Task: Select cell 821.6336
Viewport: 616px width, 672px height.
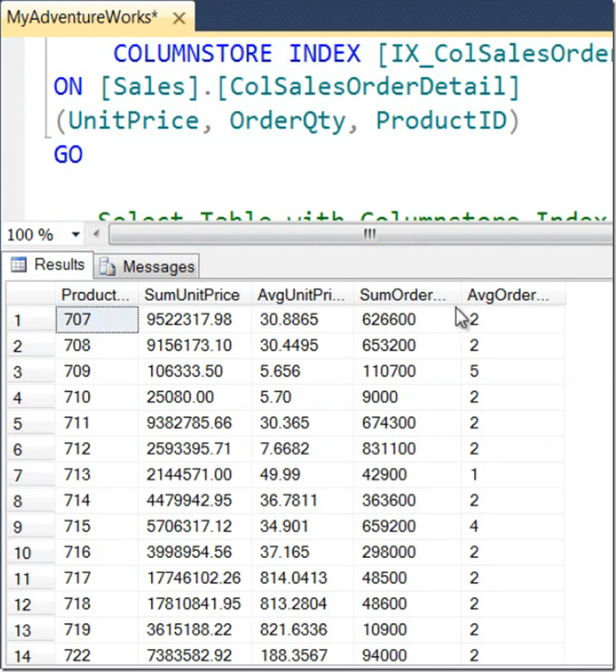Action: tap(303, 630)
